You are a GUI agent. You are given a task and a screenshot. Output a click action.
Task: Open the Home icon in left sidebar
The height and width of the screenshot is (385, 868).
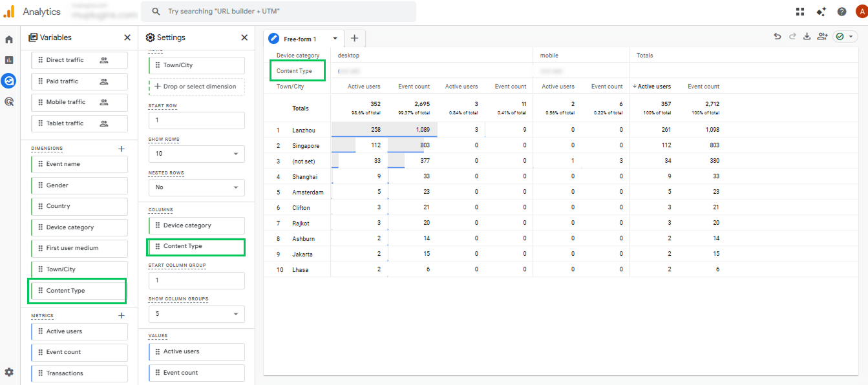click(x=9, y=39)
